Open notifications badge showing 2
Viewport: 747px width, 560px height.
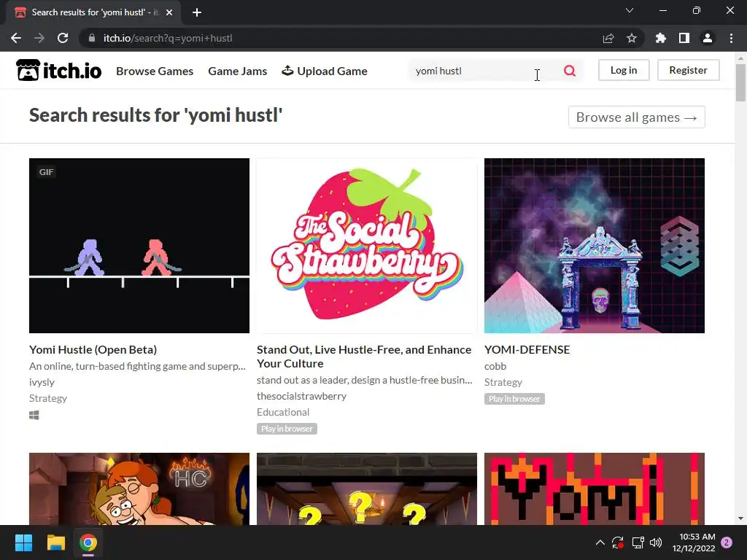727,542
